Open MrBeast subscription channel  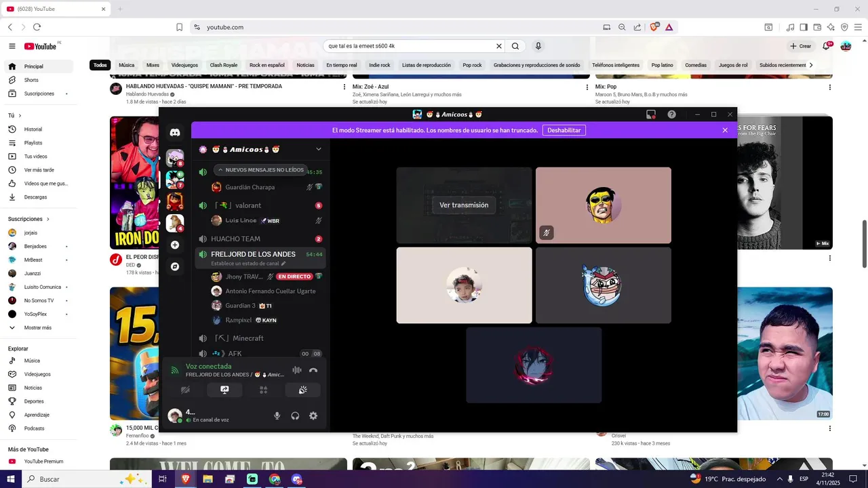38,260
